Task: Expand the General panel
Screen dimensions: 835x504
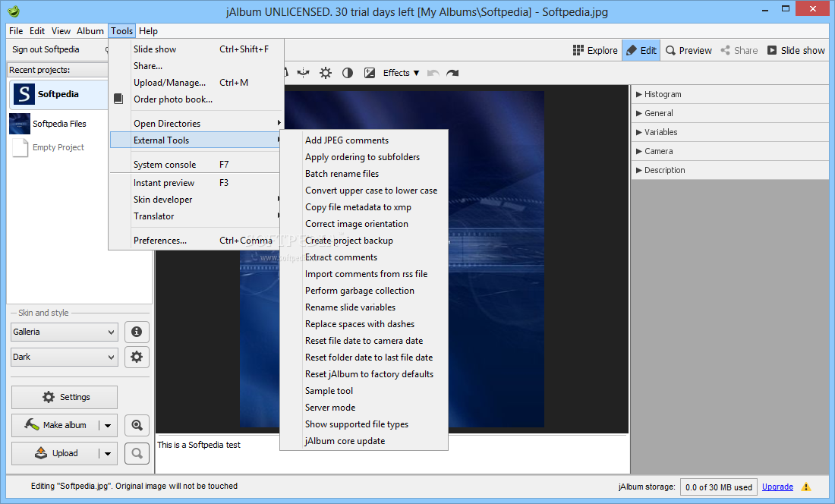Action: (730, 113)
